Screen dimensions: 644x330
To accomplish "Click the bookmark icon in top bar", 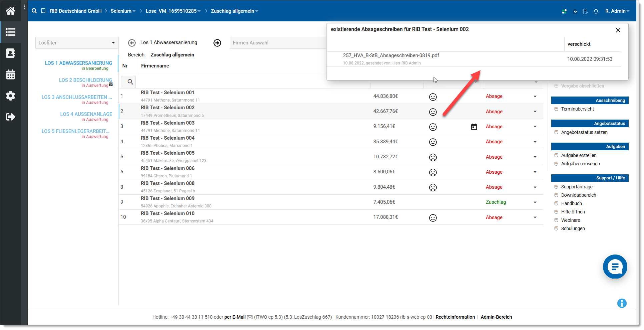I will coord(43,11).
